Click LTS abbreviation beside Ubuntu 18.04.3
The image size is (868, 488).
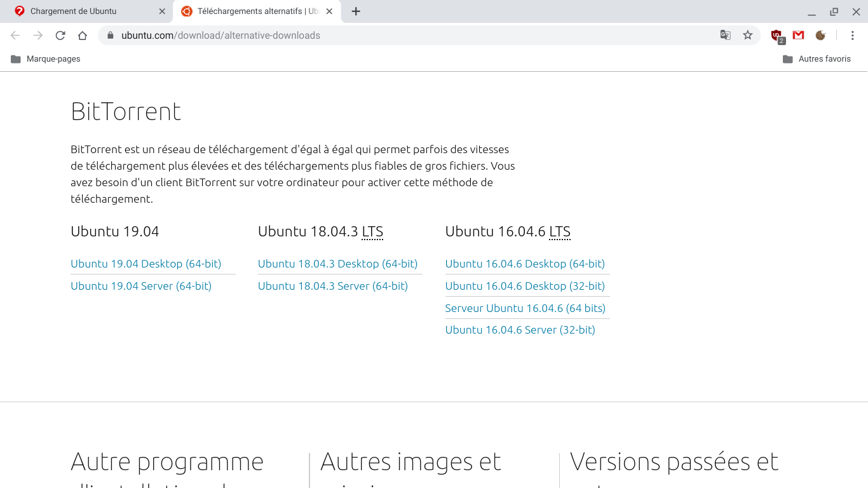pyautogui.click(x=372, y=232)
